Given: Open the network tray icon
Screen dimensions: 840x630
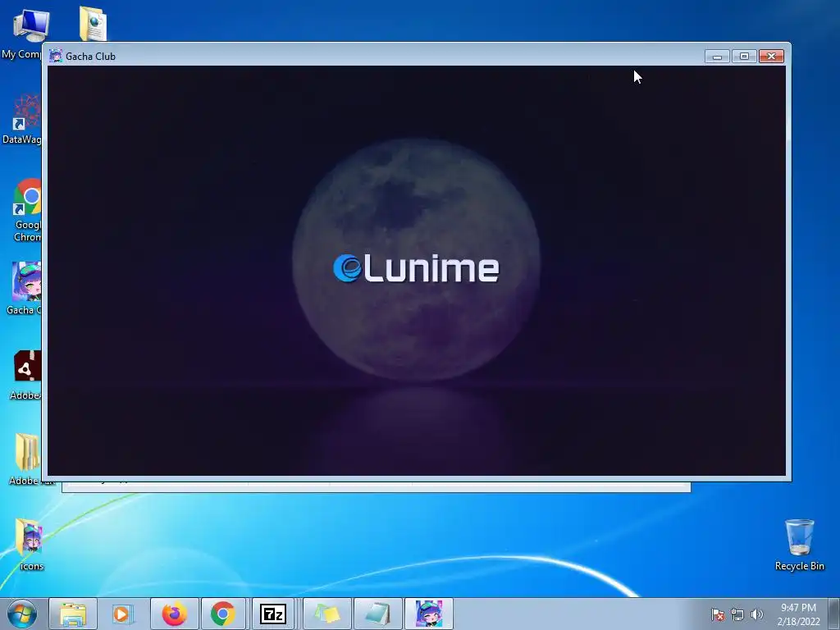Looking at the screenshot, I should click(737, 614).
